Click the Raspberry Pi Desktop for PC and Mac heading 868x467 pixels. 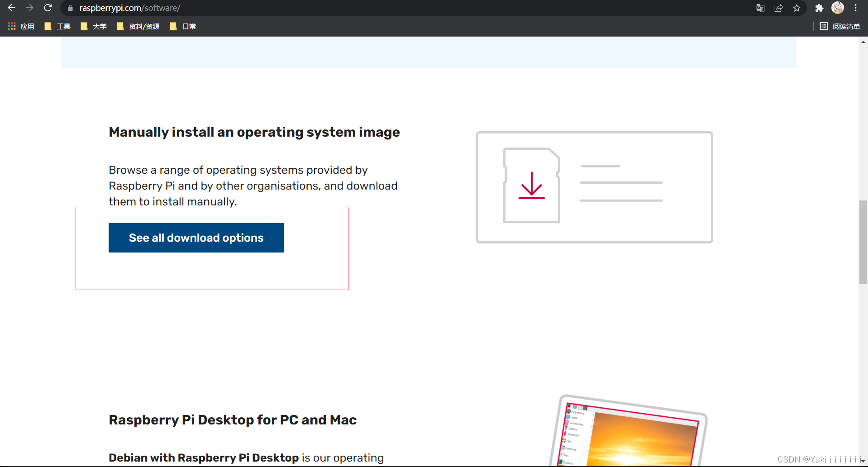tap(233, 420)
